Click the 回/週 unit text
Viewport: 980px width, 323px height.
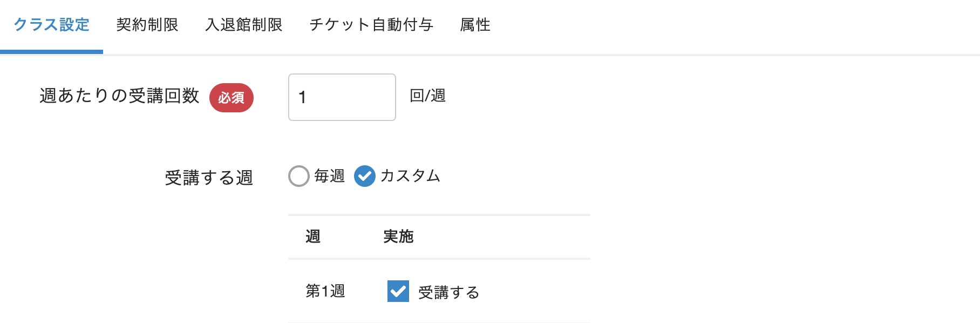(427, 96)
